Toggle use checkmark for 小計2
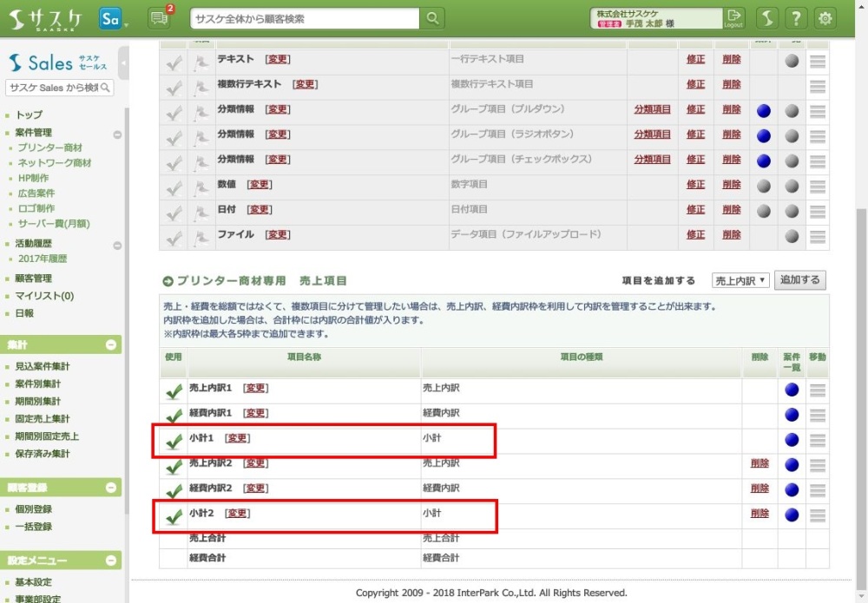Viewport: 868px width, 603px height. point(174,516)
